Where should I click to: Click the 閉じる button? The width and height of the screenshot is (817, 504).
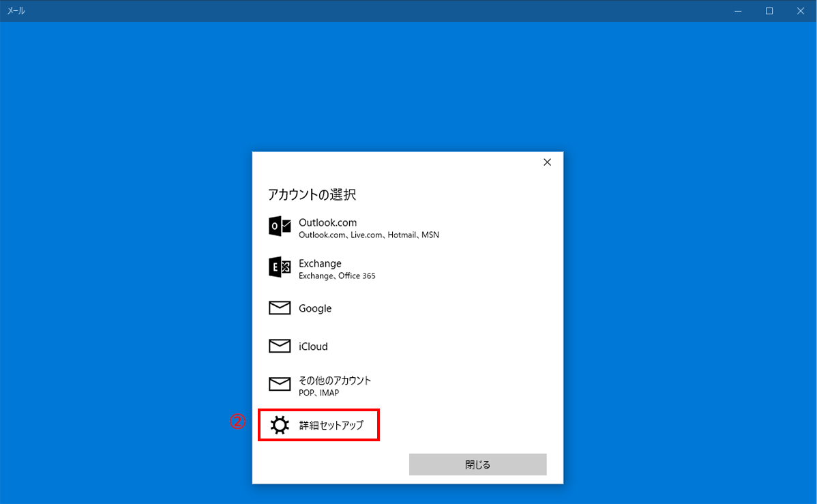[478, 464]
